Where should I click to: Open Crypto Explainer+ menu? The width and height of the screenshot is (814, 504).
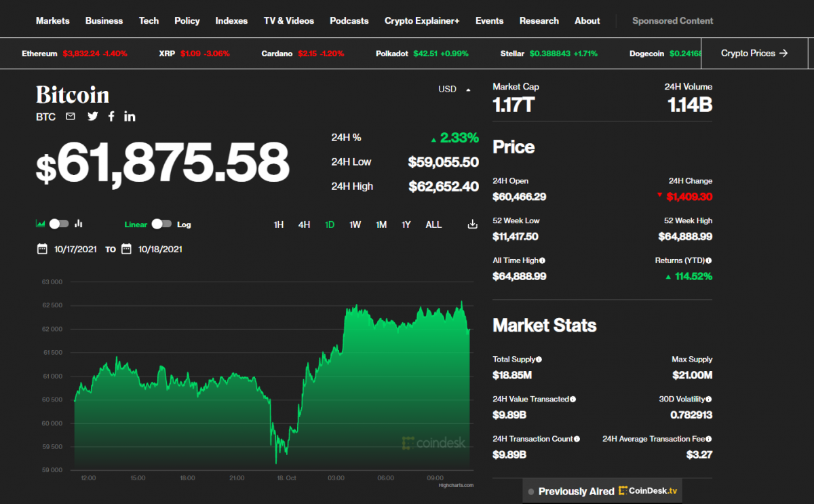pyautogui.click(x=422, y=20)
